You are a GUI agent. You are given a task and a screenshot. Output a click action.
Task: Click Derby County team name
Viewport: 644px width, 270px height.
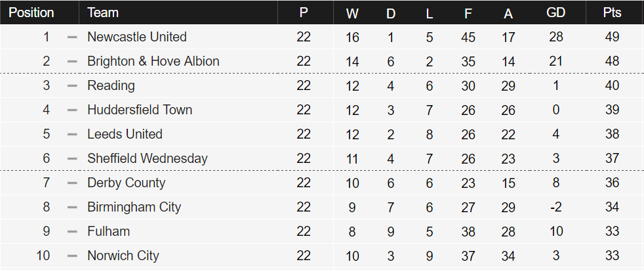tap(127, 183)
